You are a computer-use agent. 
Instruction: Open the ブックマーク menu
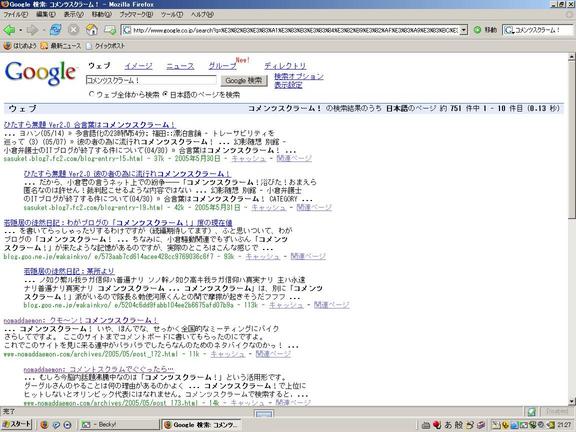pyautogui.click(x=136, y=15)
